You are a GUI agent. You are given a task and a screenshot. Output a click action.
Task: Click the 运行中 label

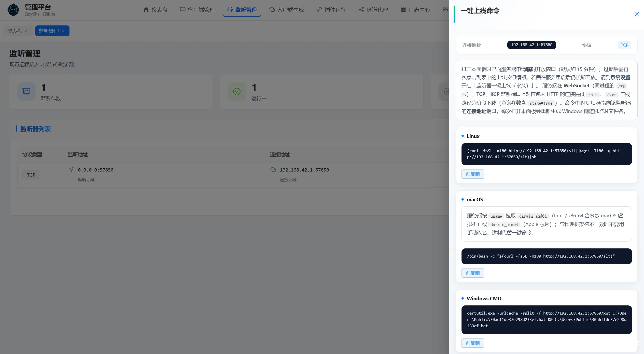tap(259, 98)
